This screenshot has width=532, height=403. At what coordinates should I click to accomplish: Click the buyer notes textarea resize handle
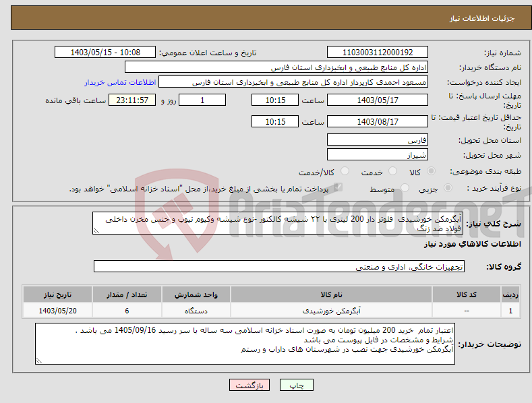(39, 361)
